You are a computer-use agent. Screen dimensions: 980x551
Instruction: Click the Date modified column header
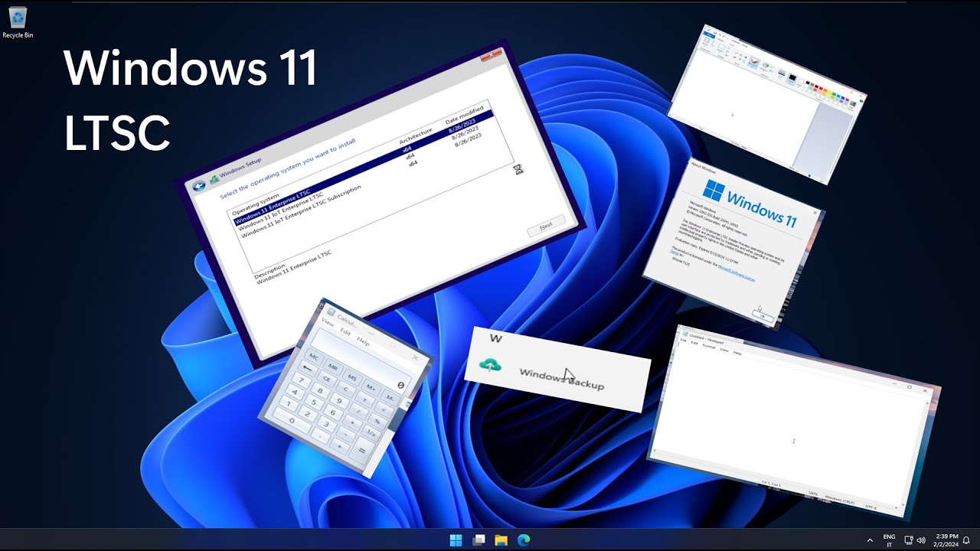[x=464, y=117]
